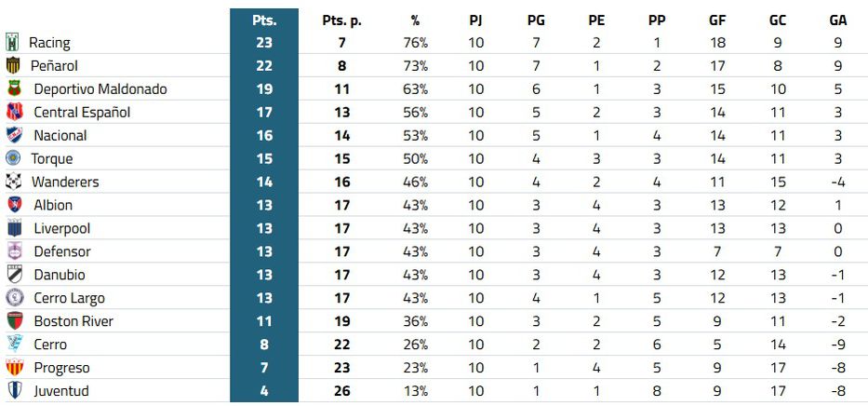The height and width of the screenshot is (406, 868).
Task: Click the Wanderers club crest icon
Action: click(14, 183)
